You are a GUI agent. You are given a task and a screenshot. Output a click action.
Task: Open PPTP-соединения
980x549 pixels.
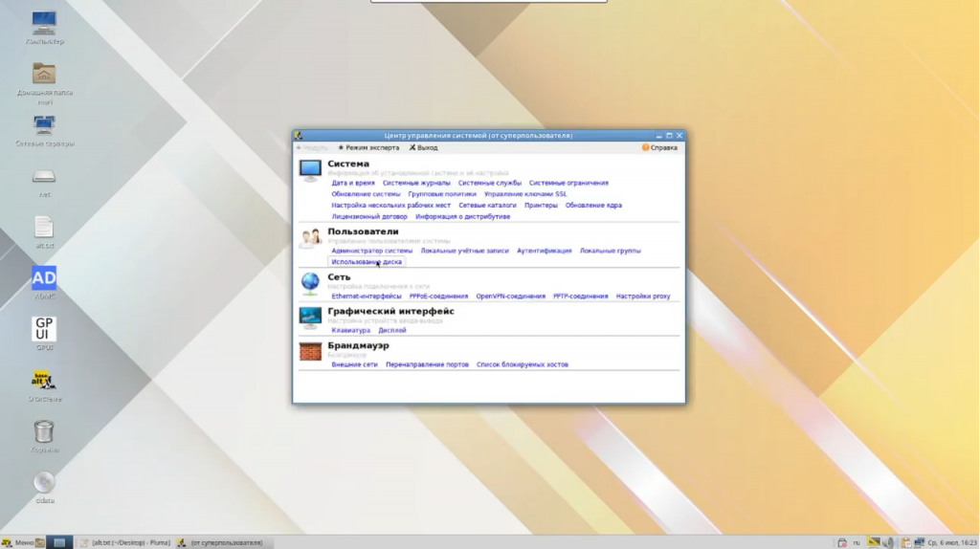[x=580, y=296]
